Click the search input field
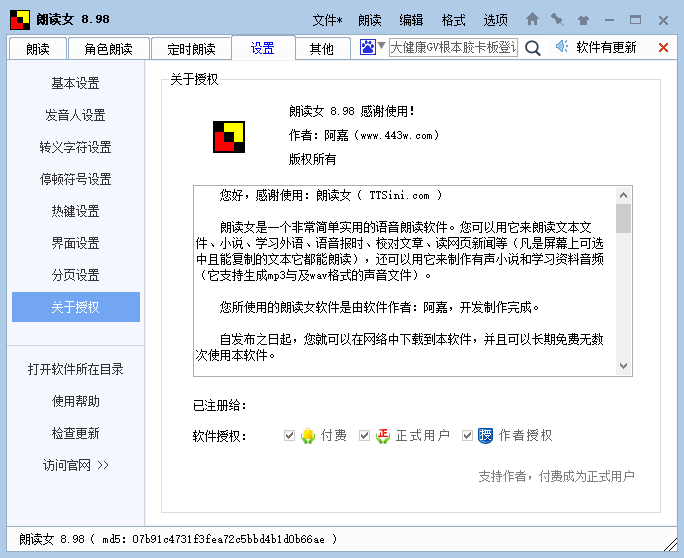 coord(453,47)
